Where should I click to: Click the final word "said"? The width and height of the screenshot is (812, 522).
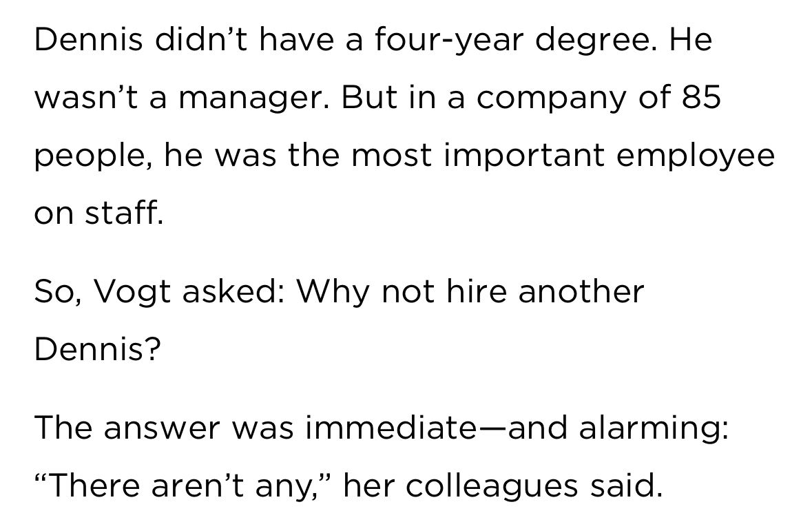626,487
